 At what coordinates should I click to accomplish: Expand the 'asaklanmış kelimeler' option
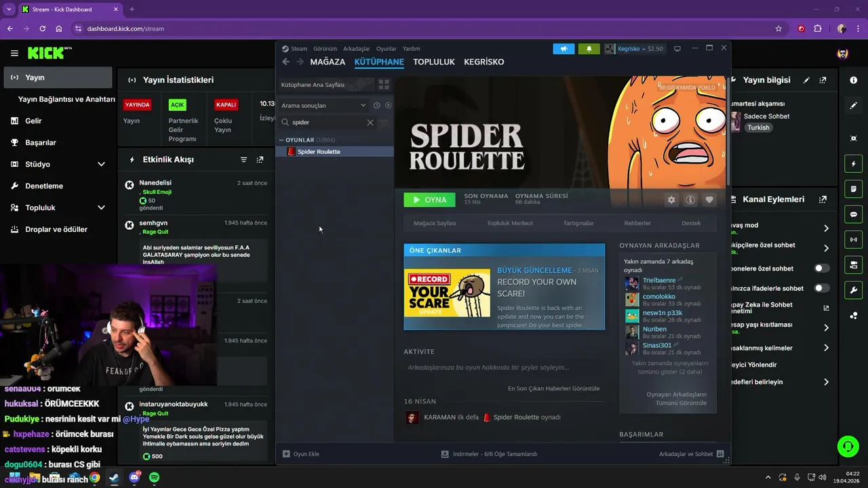click(x=826, y=348)
